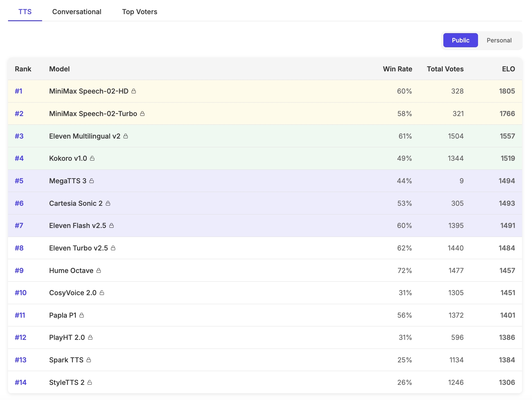The height and width of the screenshot is (400, 532).
Task: Click ELO value 1805
Action: [x=507, y=91]
